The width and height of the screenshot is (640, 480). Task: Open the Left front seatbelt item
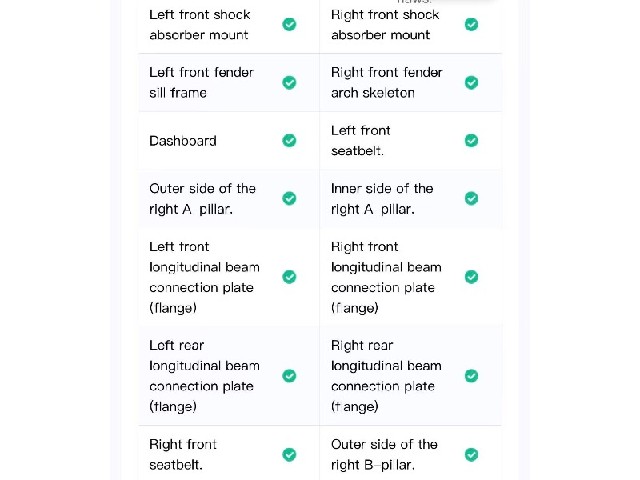pyautogui.click(x=361, y=141)
